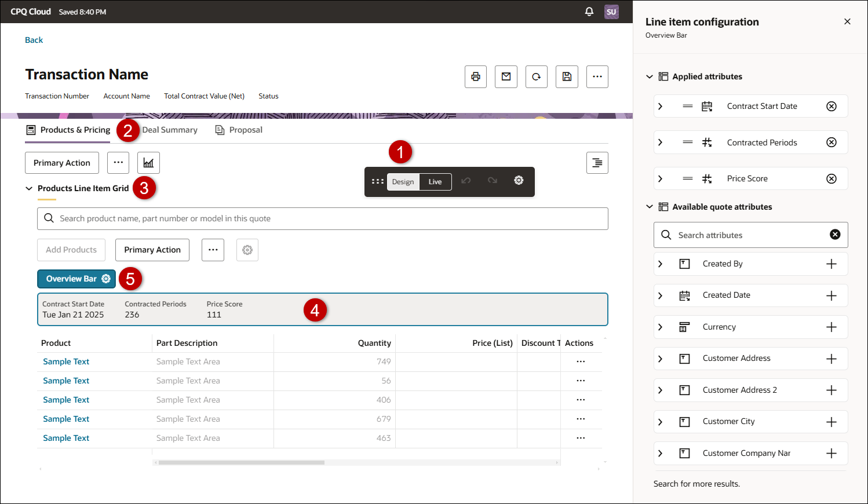Collapse the Products Line Item Grid section
This screenshot has height=504, width=868.
pyautogui.click(x=29, y=189)
